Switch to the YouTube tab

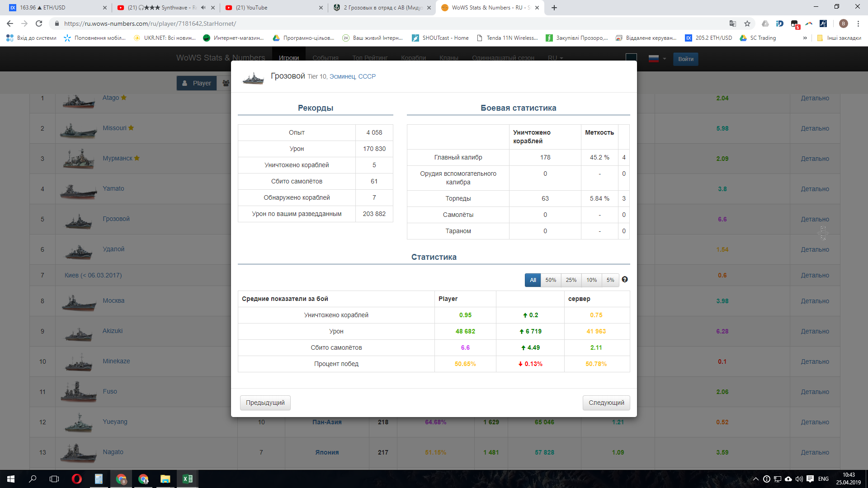tap(274, 8)
